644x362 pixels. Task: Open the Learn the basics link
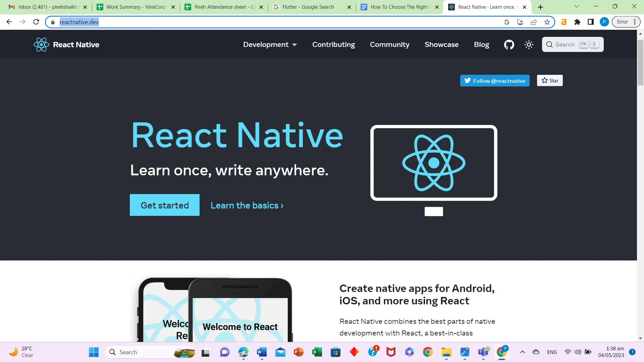(x=247, y=205)
